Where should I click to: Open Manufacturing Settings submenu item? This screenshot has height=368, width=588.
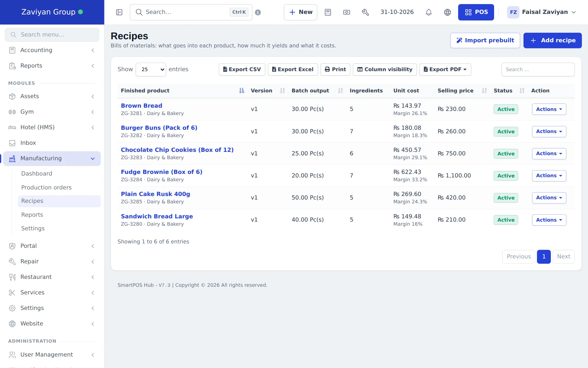tap(33, 228)
